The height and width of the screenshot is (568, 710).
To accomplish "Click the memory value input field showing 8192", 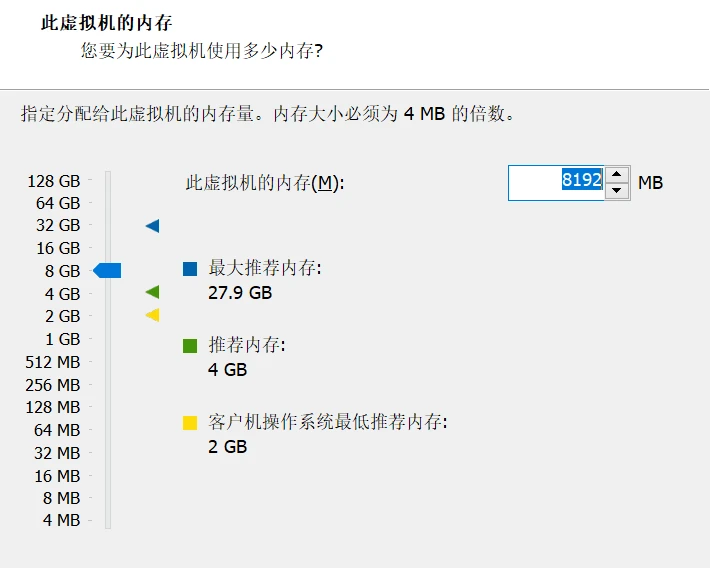I will pos(556,182).
